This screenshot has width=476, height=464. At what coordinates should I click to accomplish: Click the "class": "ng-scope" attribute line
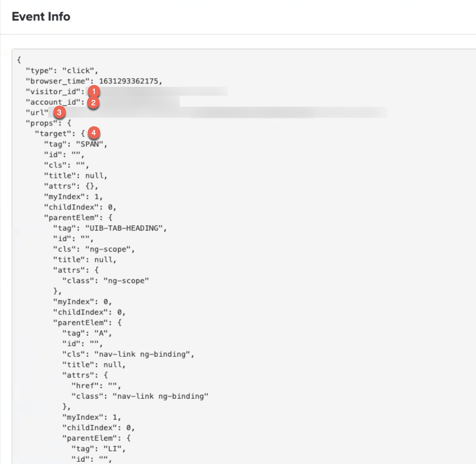(105, 281)
